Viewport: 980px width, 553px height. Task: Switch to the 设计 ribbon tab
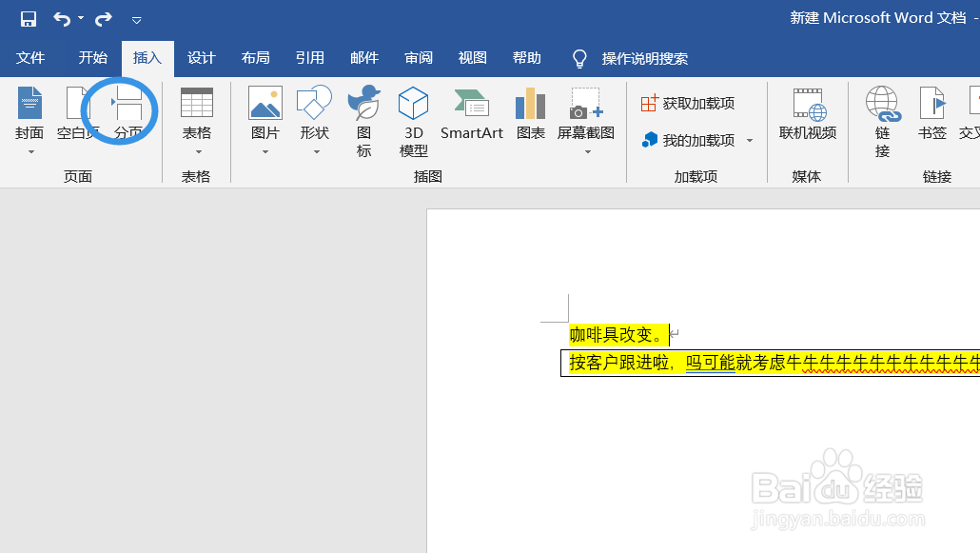tap(201, 58)
